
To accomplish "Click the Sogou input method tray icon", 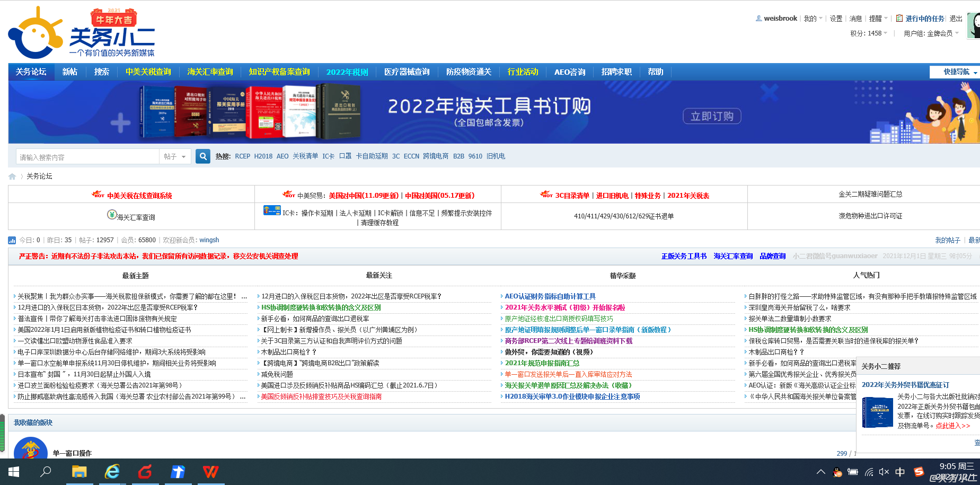I will tap(919, 472).
